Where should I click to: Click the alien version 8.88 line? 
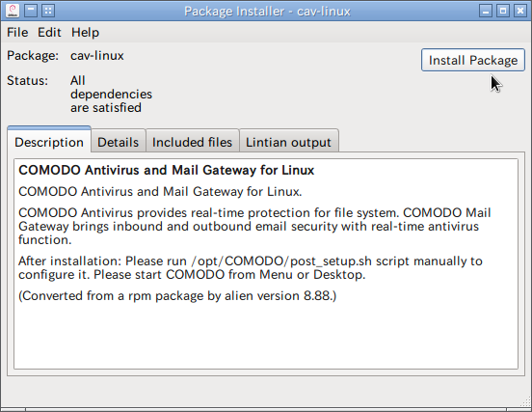coord(177,295)
